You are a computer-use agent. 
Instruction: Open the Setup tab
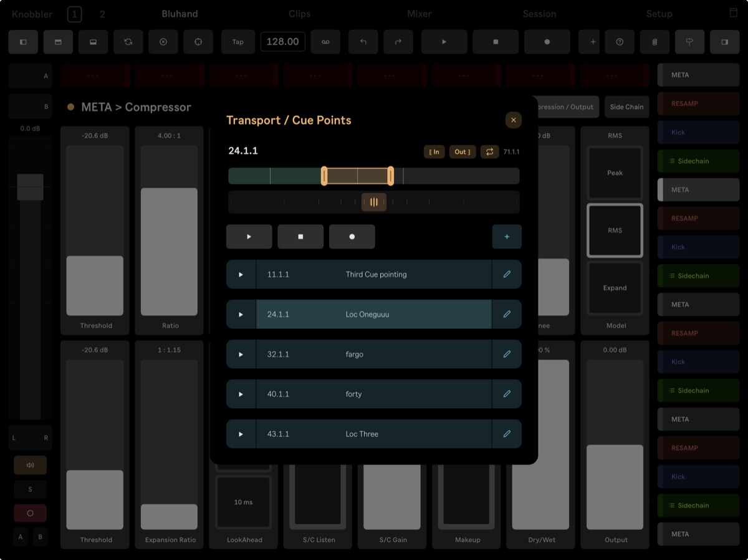[659, 14]
